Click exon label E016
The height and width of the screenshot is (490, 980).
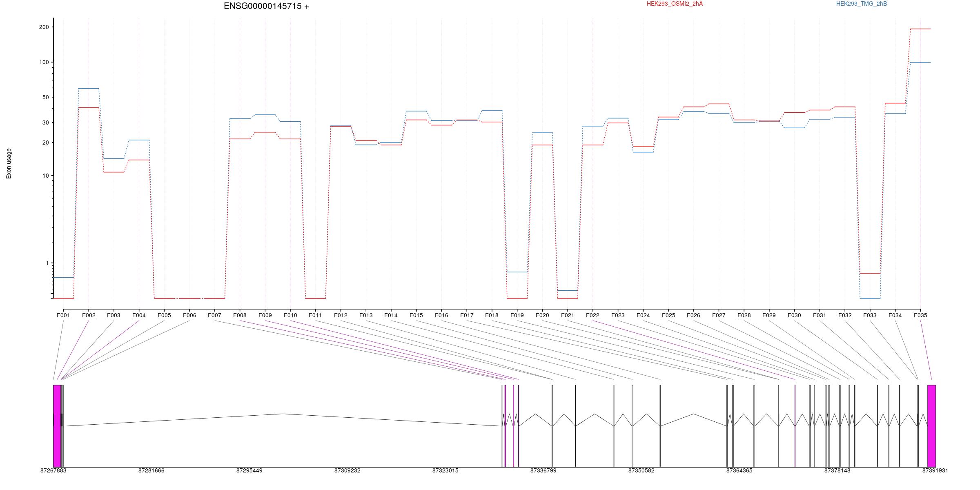click(441, 315)
